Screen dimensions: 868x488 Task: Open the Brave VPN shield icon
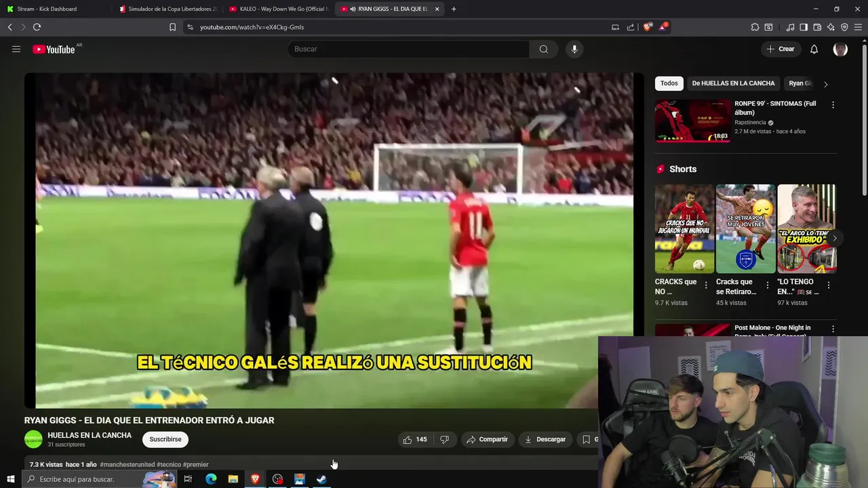click(x=844, y=27)
